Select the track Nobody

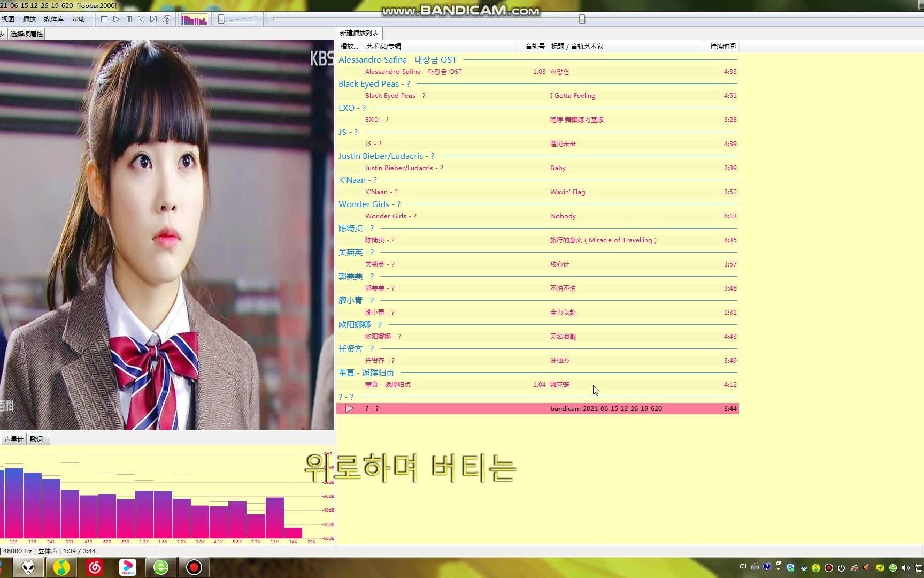pyautogui.click(x=537, y=216)
